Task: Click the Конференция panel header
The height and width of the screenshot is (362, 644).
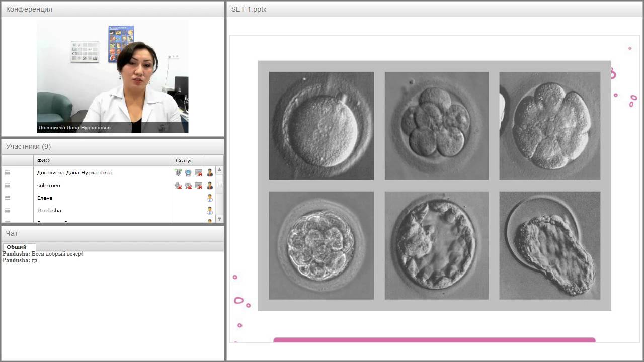Action: [113, 9]
